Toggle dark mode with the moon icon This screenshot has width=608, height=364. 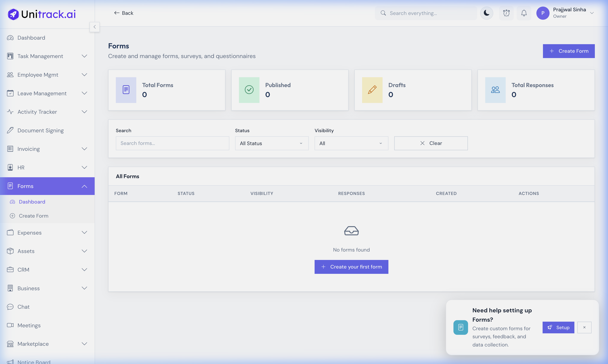(x=487, y=13)
